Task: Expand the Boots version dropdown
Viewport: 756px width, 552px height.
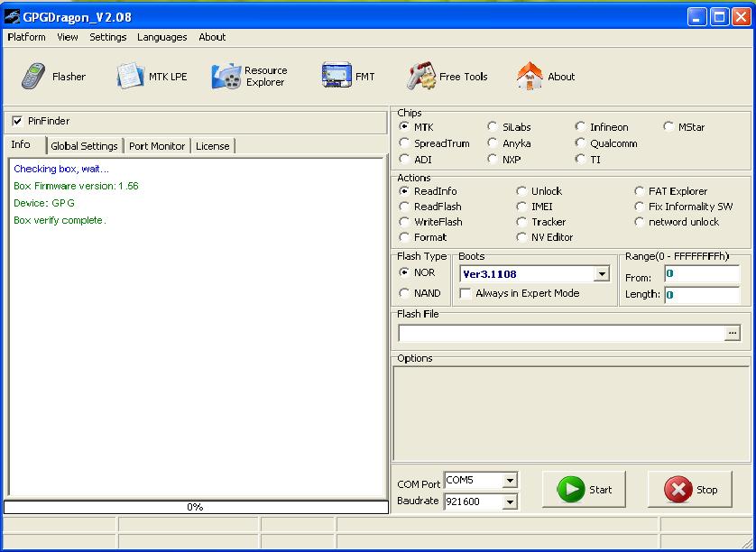Action: pos(601,274)
